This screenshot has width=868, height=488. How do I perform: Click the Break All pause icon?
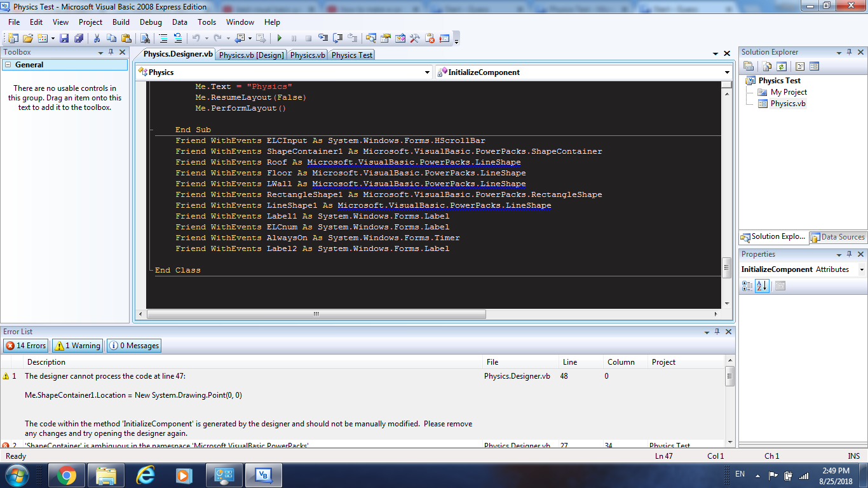[x=294, y=38]
